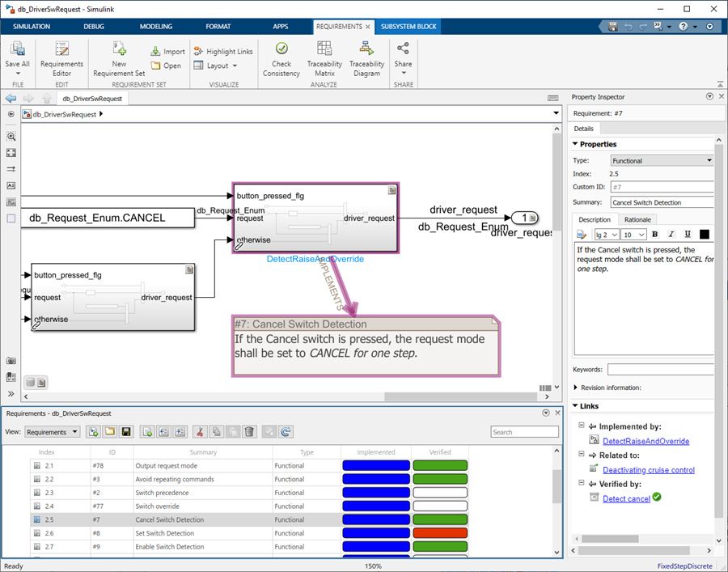Switch to the MODELING ribbon tab

tap(155, 26)
